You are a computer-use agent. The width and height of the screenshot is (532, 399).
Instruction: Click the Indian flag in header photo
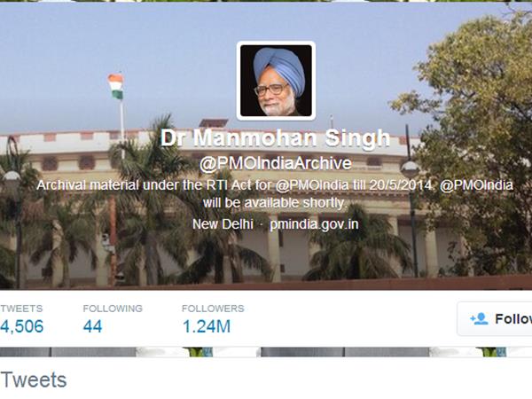[x=116, y=86]
